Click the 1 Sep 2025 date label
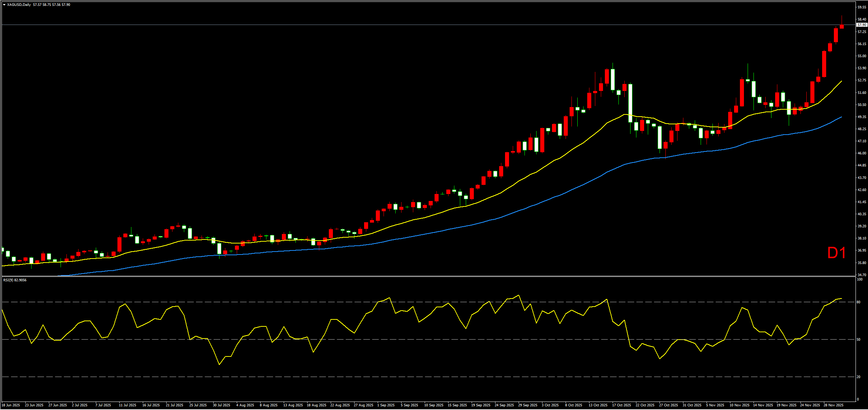Screen dimensions: 868x410 point(385,405)
